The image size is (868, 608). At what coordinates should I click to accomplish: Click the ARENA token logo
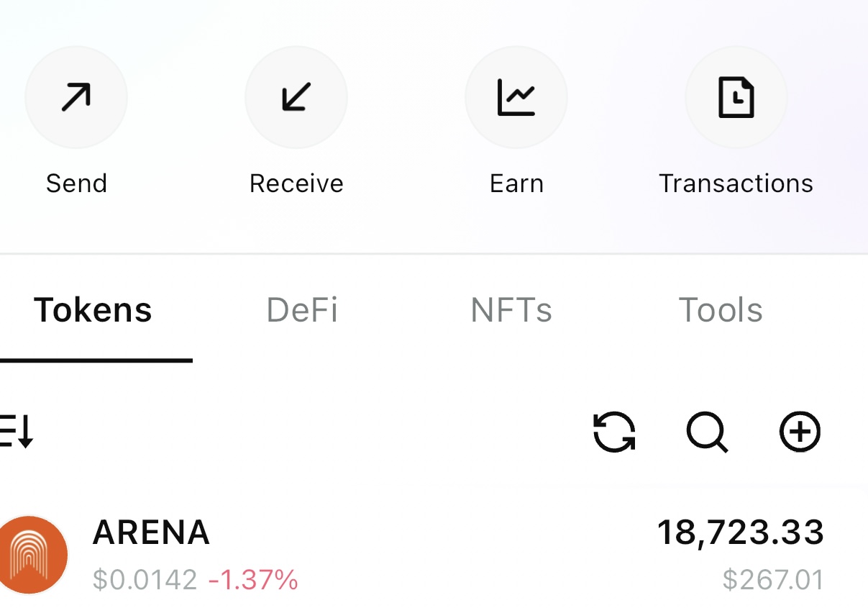coord(33,555)
